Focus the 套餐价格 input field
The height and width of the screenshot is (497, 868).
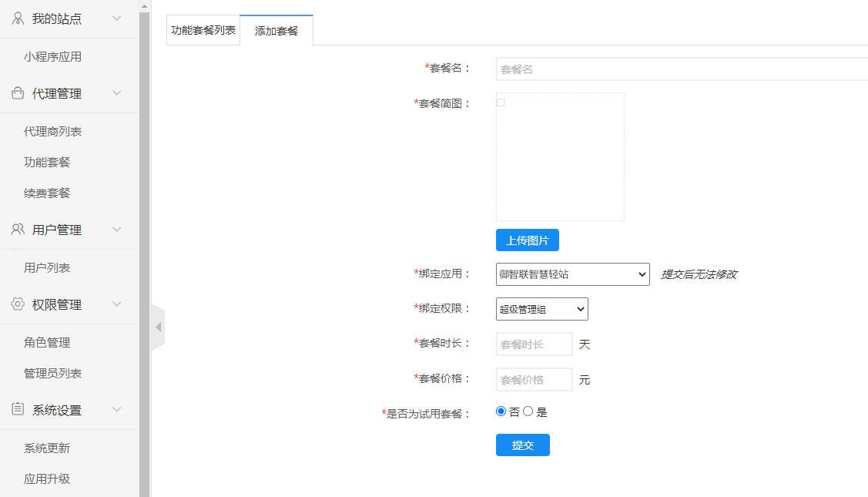534,380
